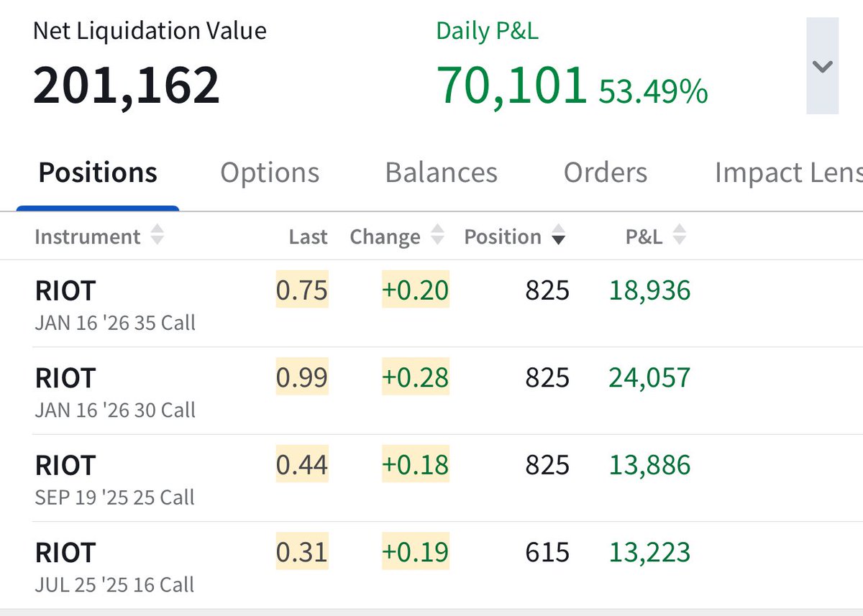Sort by Instrument column arrows

pos(157,236)
